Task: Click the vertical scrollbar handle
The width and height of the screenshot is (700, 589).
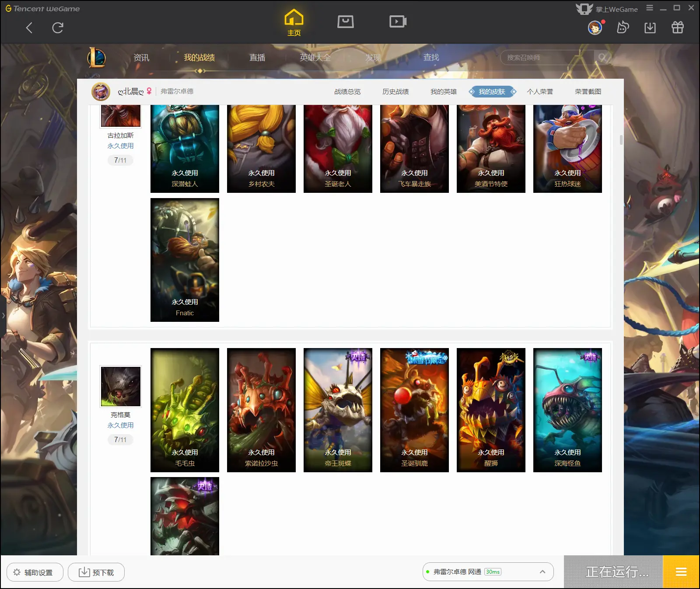Action: 621,140
